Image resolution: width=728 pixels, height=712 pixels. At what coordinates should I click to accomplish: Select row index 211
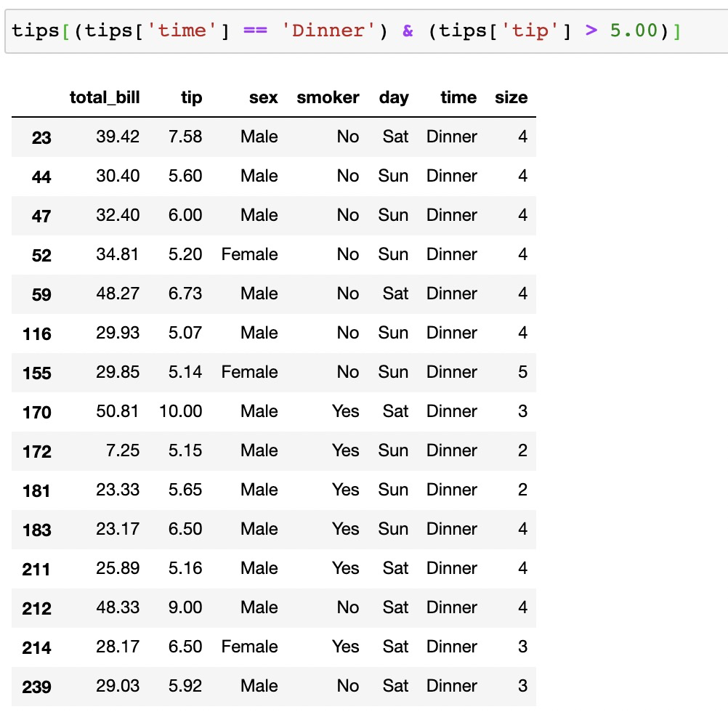point(36,569)
